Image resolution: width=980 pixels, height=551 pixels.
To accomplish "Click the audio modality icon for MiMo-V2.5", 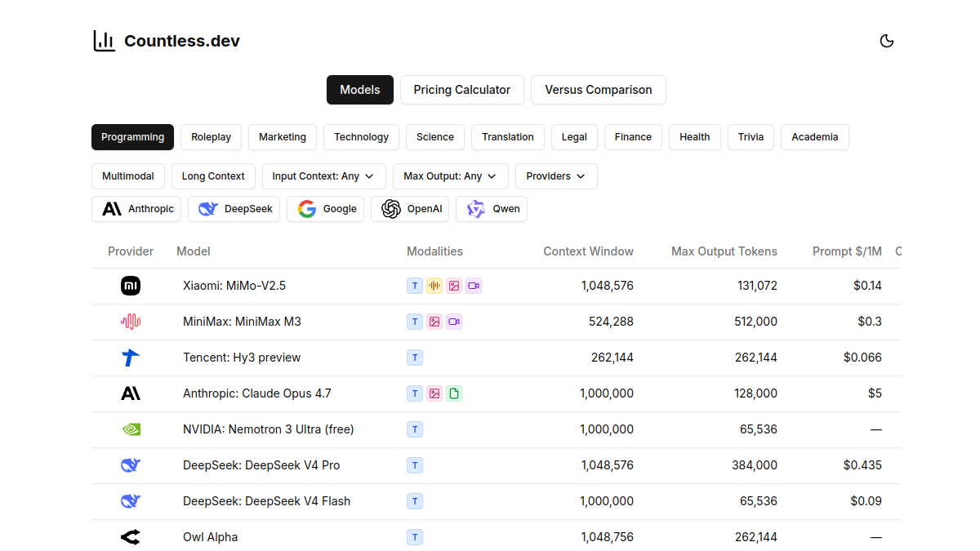I will pyautogui.click(x=434, y=286).
